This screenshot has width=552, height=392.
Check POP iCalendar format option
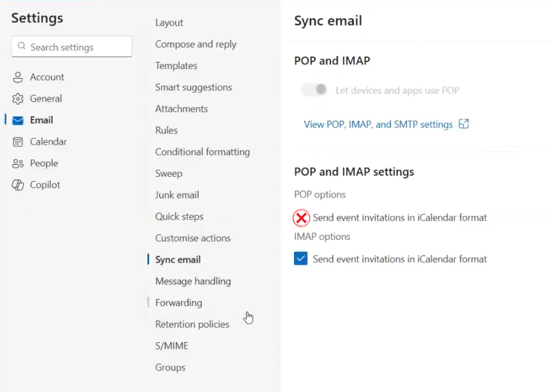[x=301, y=218]
